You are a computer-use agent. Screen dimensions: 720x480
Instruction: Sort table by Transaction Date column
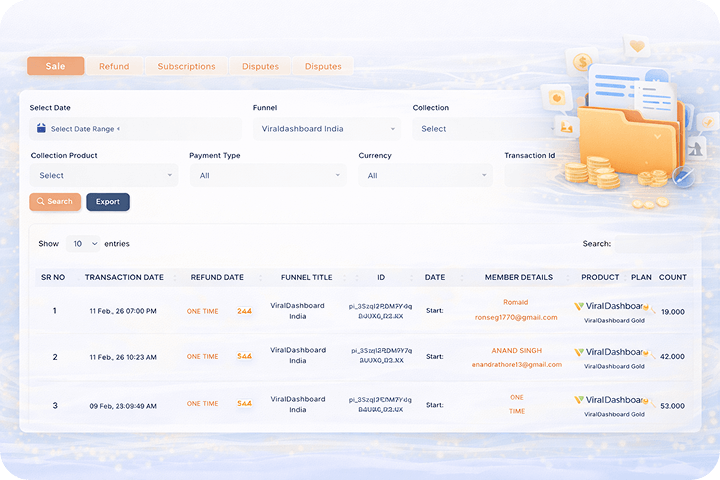click(124, 277)
